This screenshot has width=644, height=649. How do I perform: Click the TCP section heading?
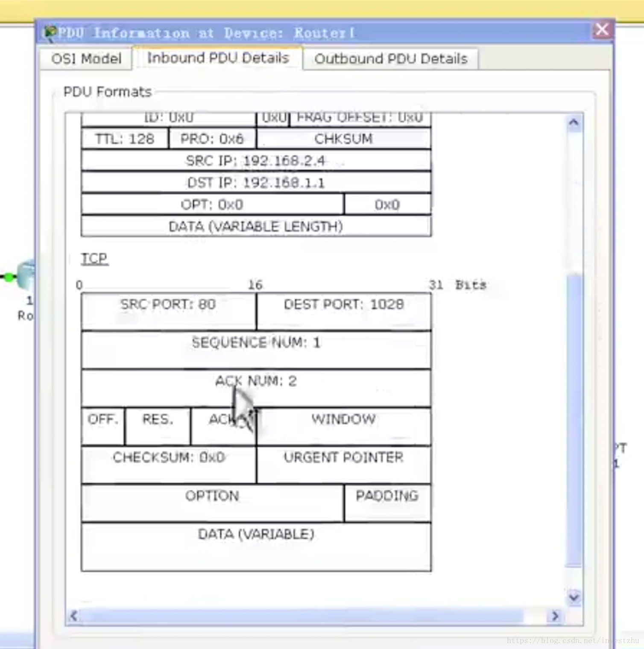94,258
